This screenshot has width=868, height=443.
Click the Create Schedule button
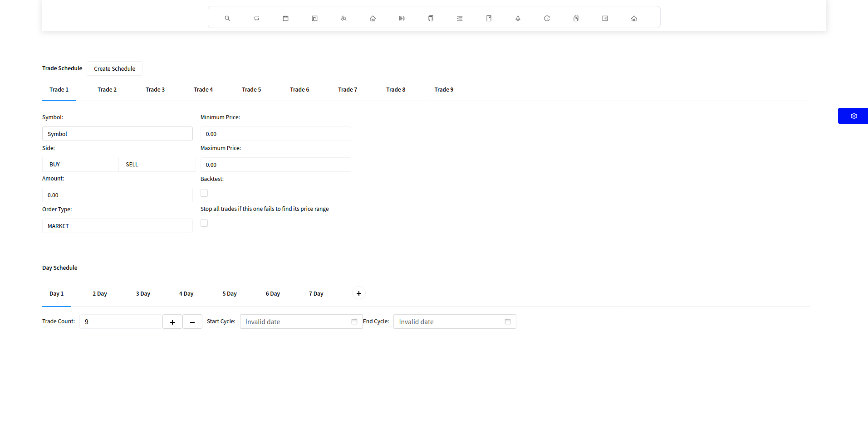click(114, 69)
